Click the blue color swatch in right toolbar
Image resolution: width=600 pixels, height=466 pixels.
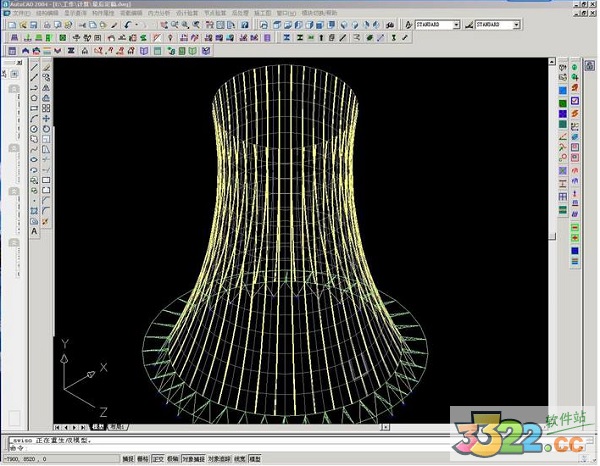563,90
